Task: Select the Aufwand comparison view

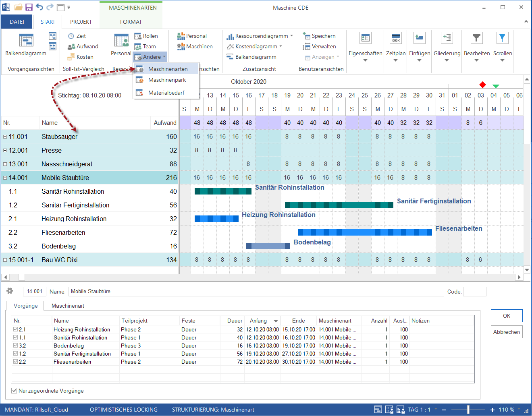Action: (83, 46)
